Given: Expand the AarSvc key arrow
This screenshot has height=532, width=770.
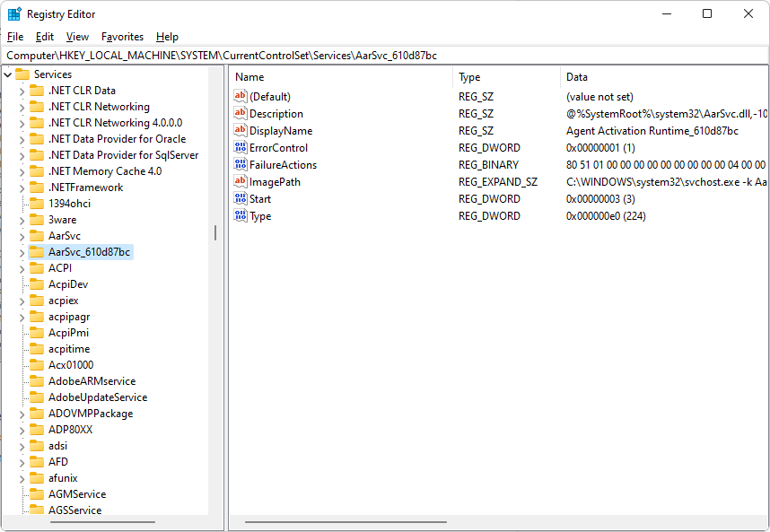Looking at the screenshot, I should pyautogui.click(x=22, y=236).
